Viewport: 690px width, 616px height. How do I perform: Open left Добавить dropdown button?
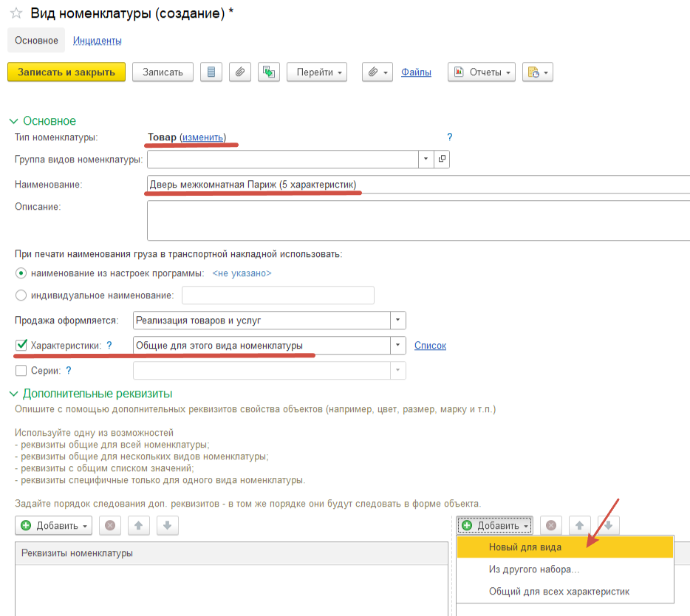[x=54, y=525]
